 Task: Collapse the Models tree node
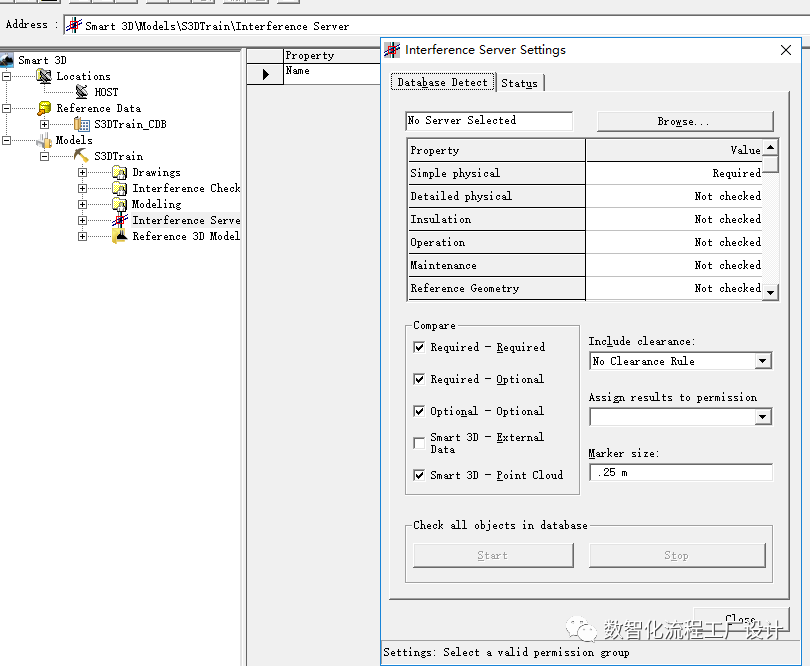pyautogui.click(x=6, y=141)
